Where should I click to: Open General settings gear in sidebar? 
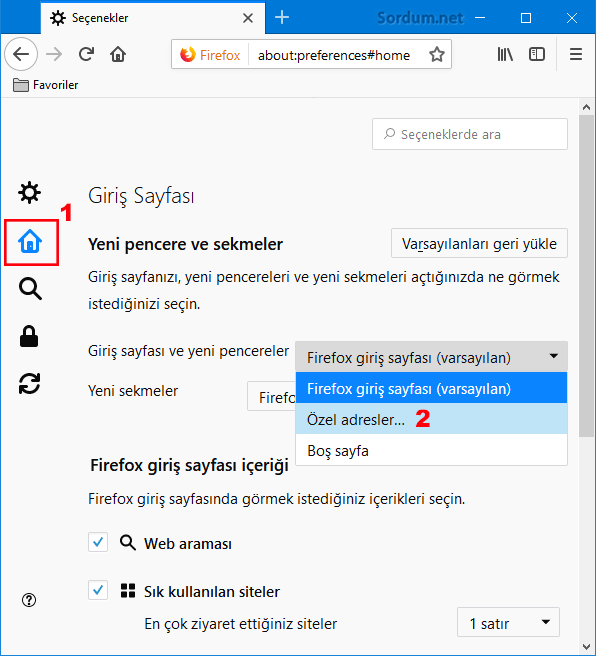(x=30, y=192)
